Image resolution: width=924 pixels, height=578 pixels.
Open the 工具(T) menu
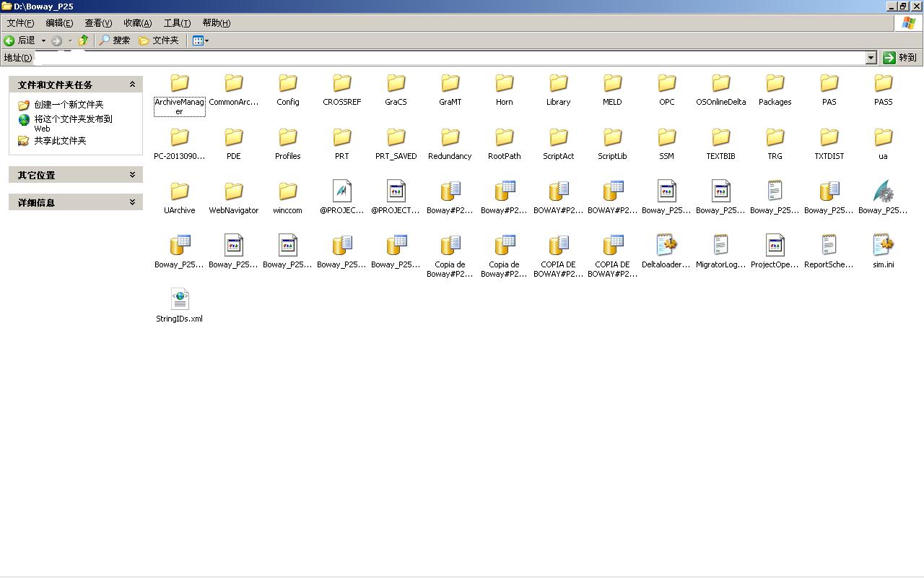[177, 23]
